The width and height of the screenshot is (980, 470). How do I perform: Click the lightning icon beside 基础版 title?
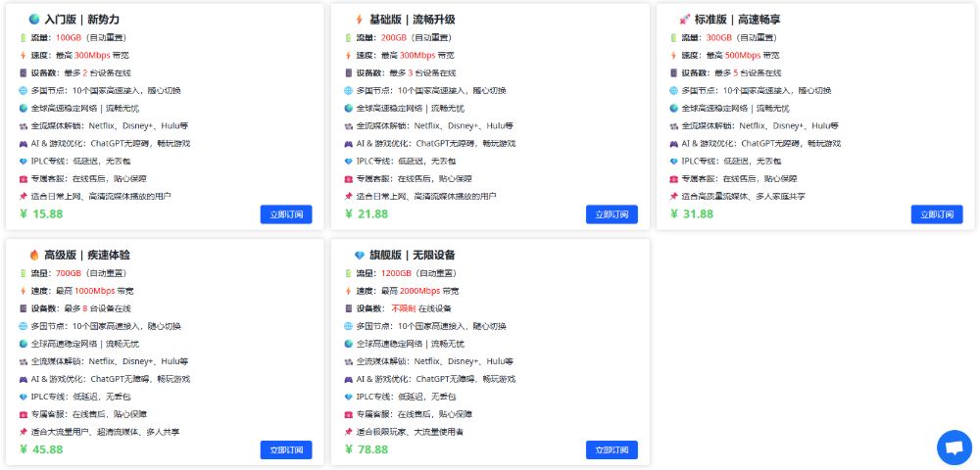360,20
